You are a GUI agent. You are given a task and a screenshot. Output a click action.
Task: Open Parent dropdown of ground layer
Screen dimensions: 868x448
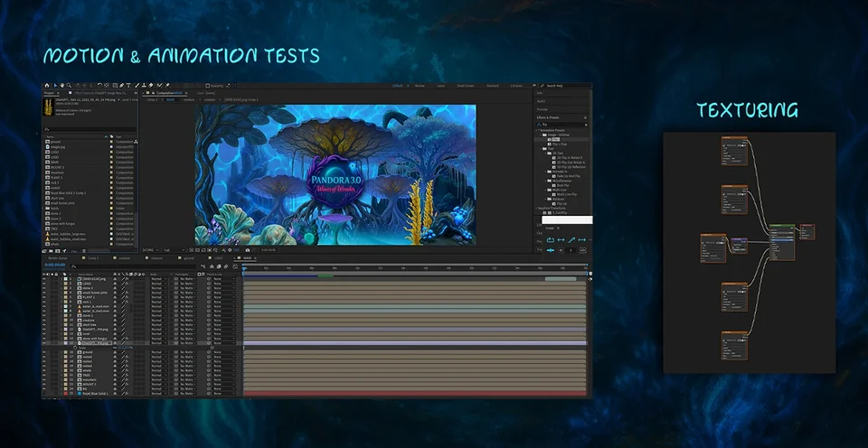(224, 351)
